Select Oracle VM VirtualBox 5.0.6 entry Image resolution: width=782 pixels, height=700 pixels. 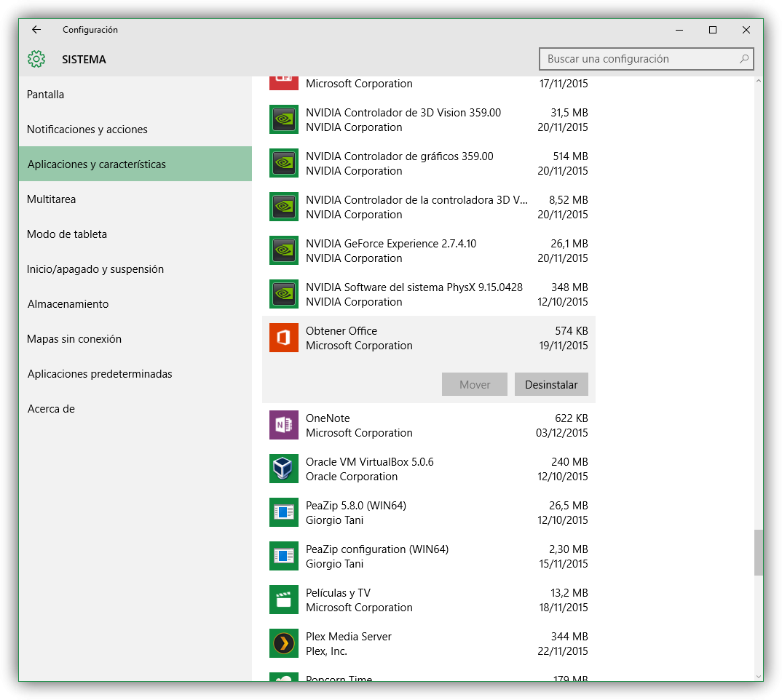(428, 469)
